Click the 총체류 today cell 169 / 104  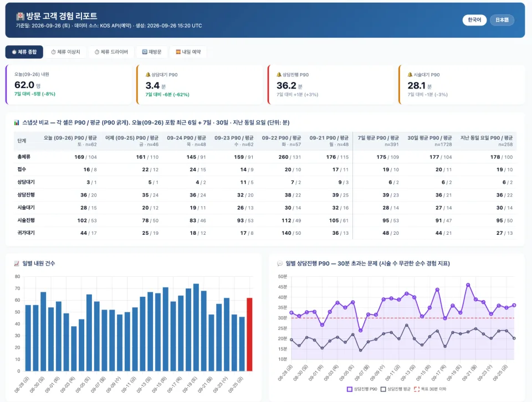point(85,157)
